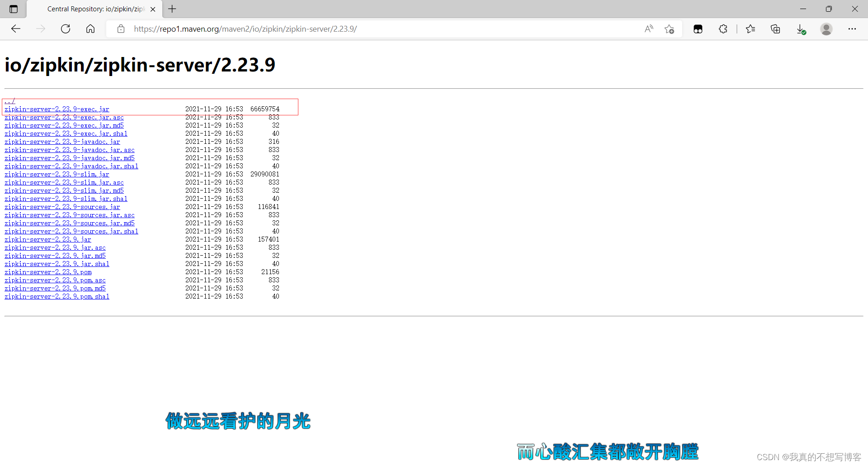The image size is (868, 466).
Task: Open zipkin-server-2.23.9-sources.jar.md5 link
Action: pyautogui.click(x=70, y=223)
